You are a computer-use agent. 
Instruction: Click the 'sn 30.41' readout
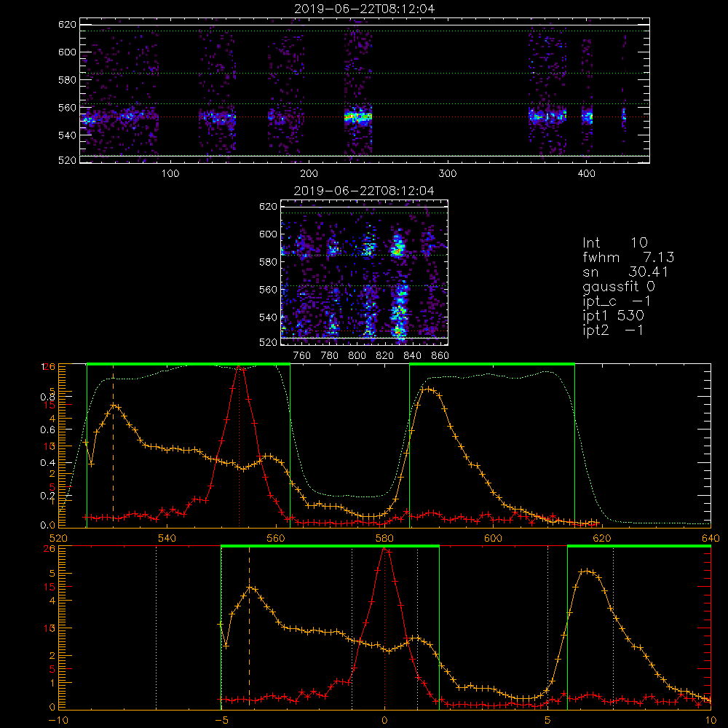tap(625, 272)
